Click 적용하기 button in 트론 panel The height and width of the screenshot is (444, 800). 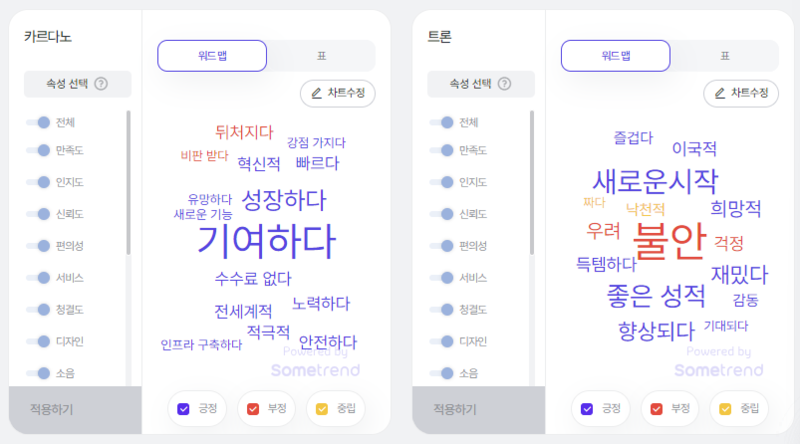click(479, 410)
